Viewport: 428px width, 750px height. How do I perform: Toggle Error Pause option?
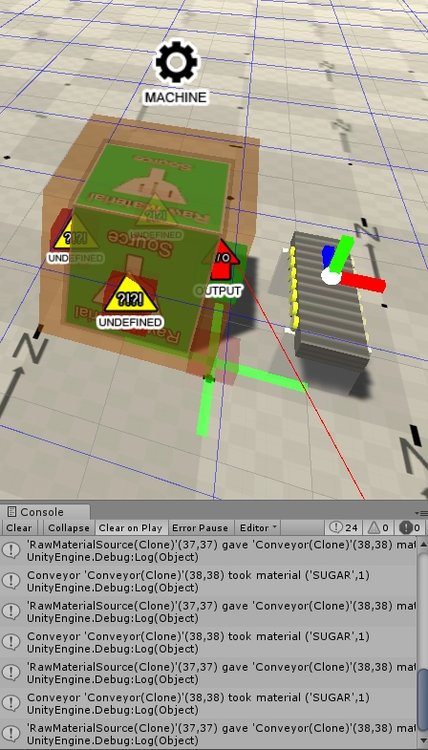click(199, 528)
